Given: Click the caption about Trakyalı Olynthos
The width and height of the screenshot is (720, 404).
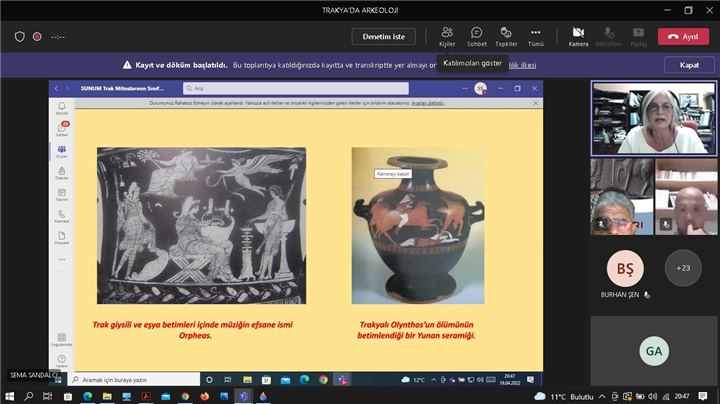Looking at the screenshot, I should click(416, 330).
